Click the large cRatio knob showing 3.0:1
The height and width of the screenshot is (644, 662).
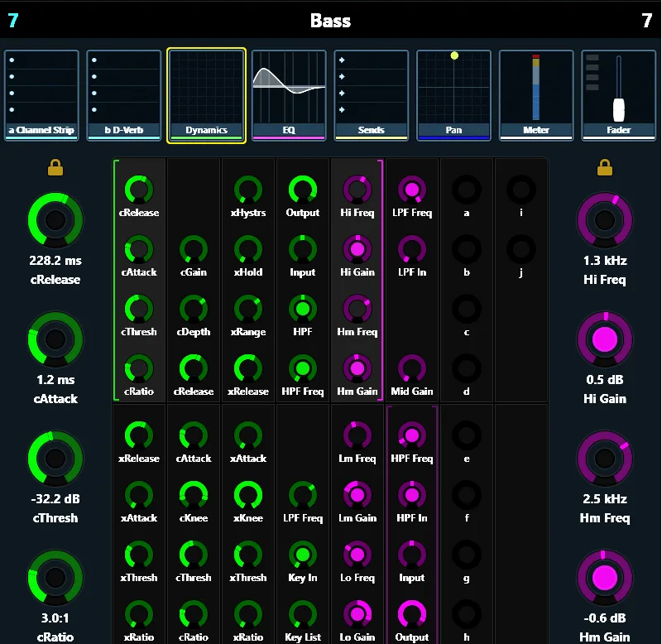55,577
